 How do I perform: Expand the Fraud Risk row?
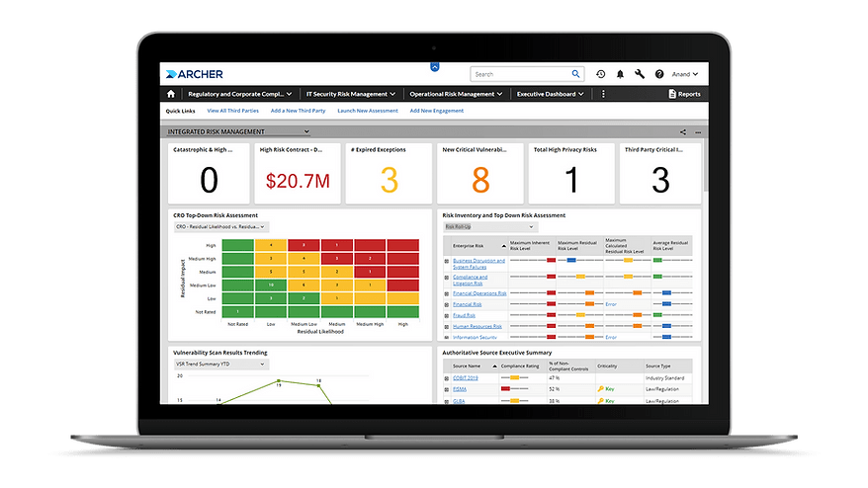(447, 315)
